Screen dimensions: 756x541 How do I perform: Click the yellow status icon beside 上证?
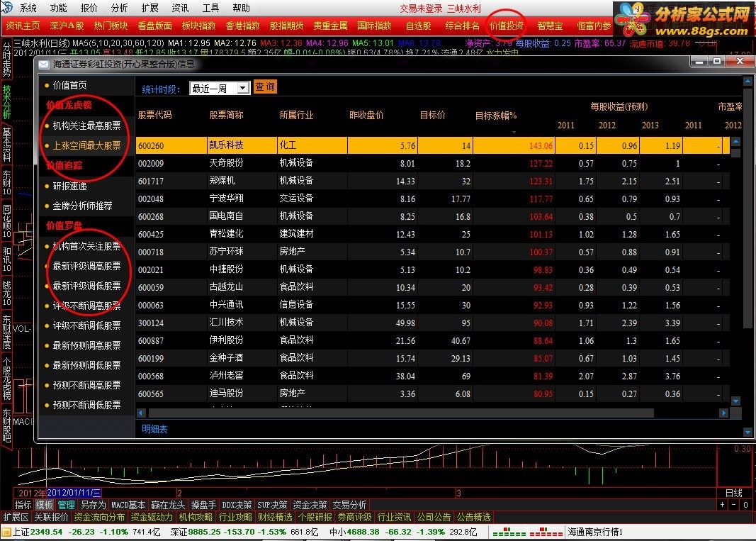(x=6, y=532)
